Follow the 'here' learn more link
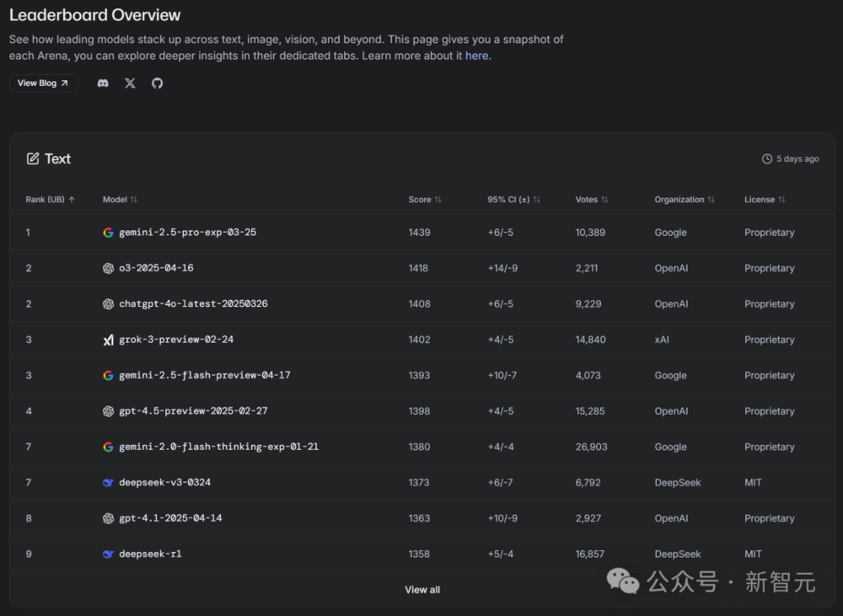The width and height of the screenshot is (843, 616). (476, 56)
